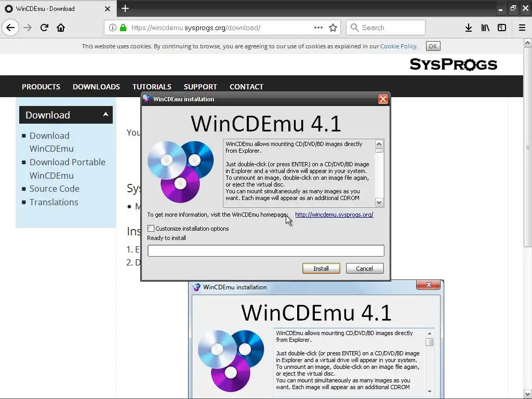Click the three-disc WinCDEmu logo in dialog
The height and width of the screenshot is (399, 532).
coord(180,171)
